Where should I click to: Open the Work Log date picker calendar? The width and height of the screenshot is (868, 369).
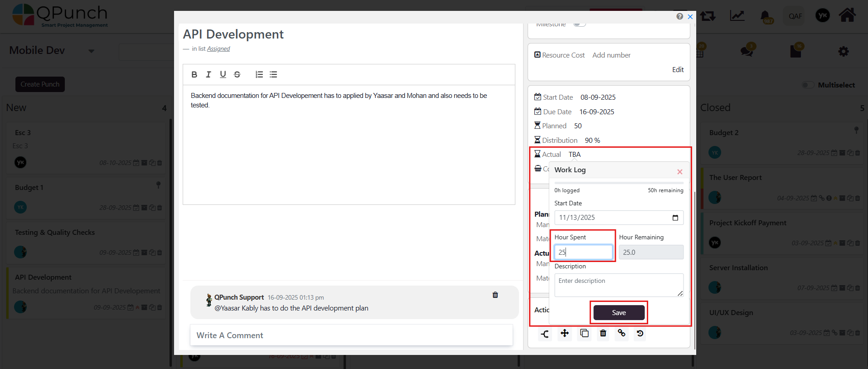pyautogui.click(x=675, y=218)
